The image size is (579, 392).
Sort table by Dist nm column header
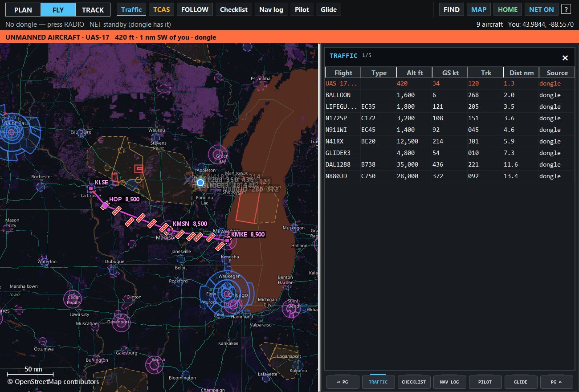[x=521, y=73]
